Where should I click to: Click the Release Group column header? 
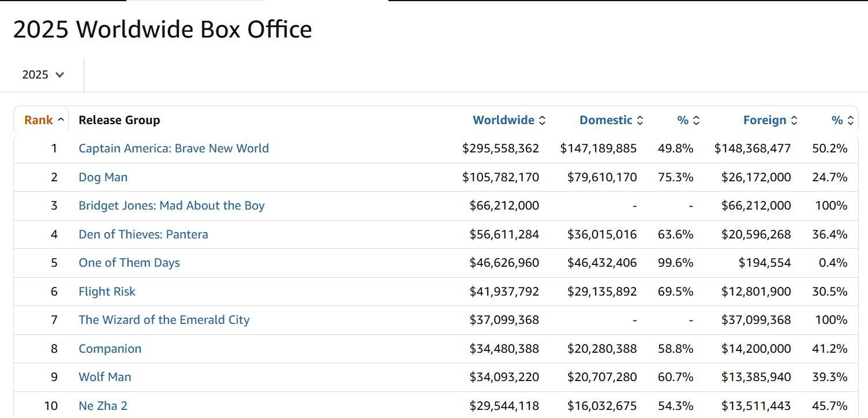[x=119, y=120]
